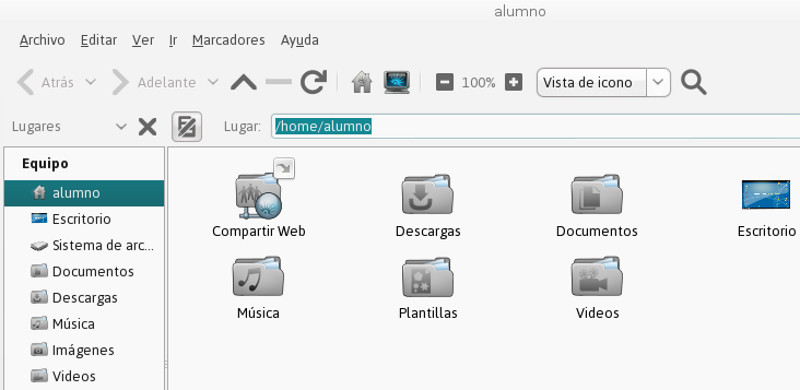
Task: Select the Descargas folder icon
Action: pyautogui.click(x=428, y=194)
